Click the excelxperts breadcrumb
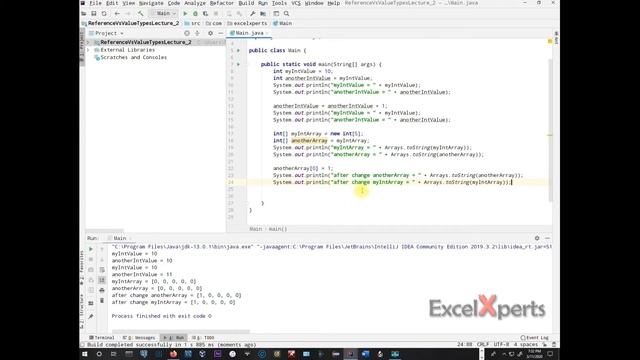The height and width of the screenshot is (360, 640). pyautogui.click(x=247, y=23)
